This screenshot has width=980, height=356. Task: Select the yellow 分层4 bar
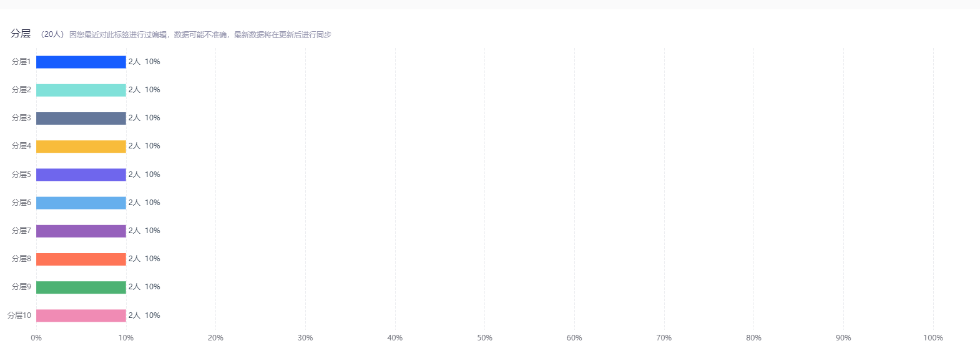pos(81,146)
